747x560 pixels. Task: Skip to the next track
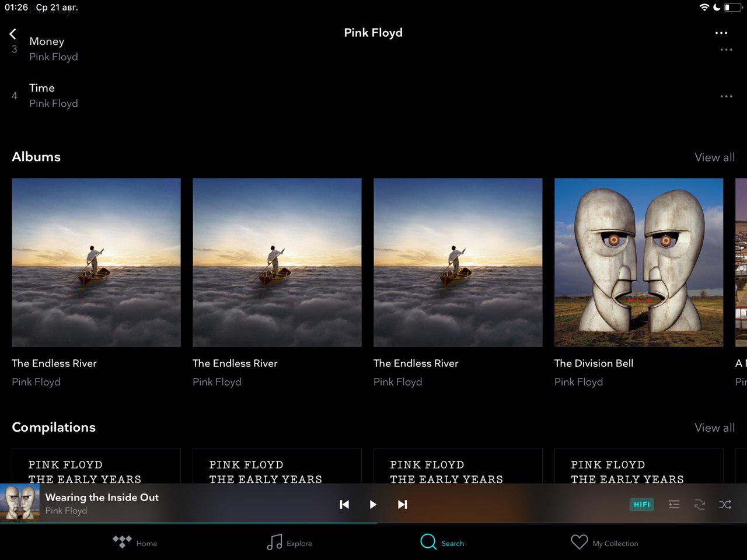point(402,505)
